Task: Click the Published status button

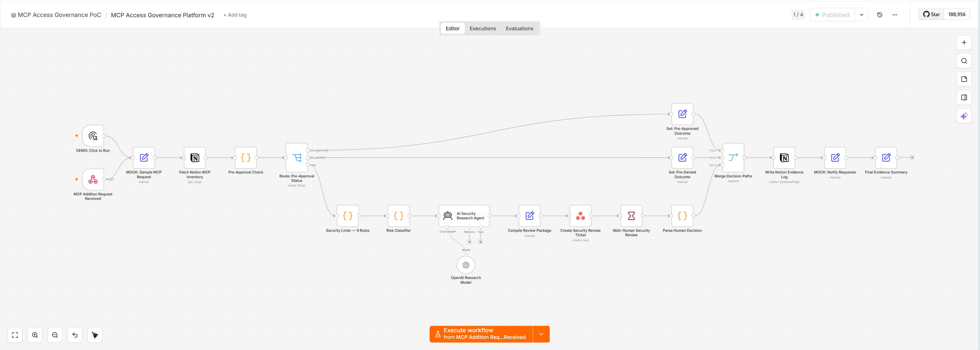Action: click(832, 15)
